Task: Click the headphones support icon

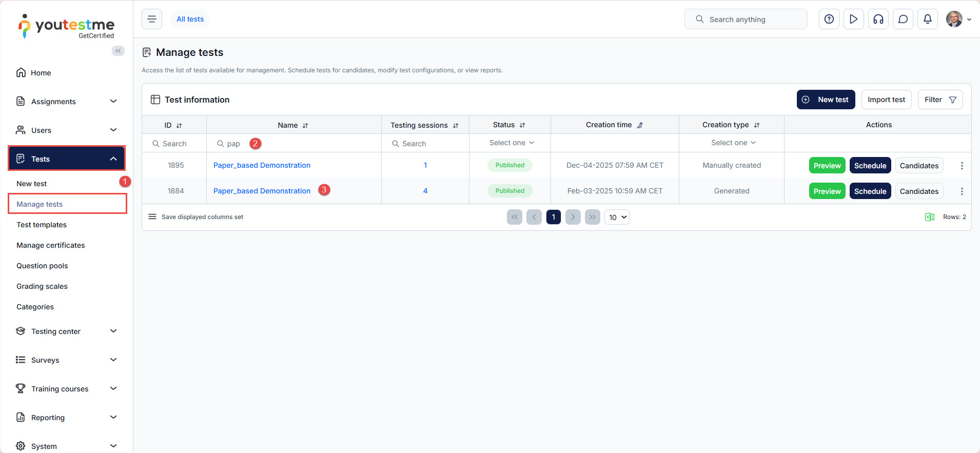Action: click(878, 19)
